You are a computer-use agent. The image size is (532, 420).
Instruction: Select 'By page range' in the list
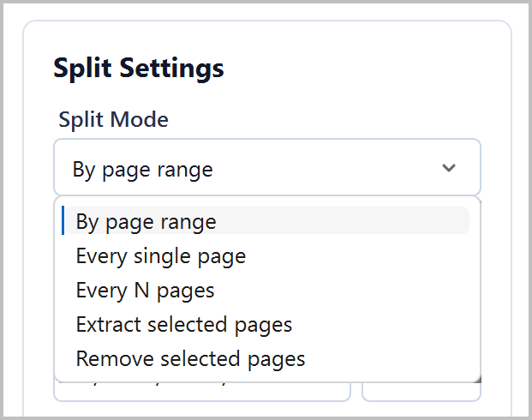[267, 220]
